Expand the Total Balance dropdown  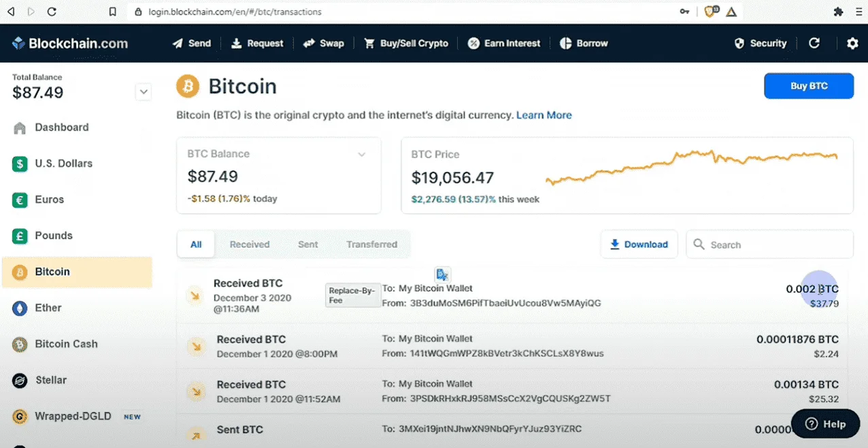click(143, 92)
